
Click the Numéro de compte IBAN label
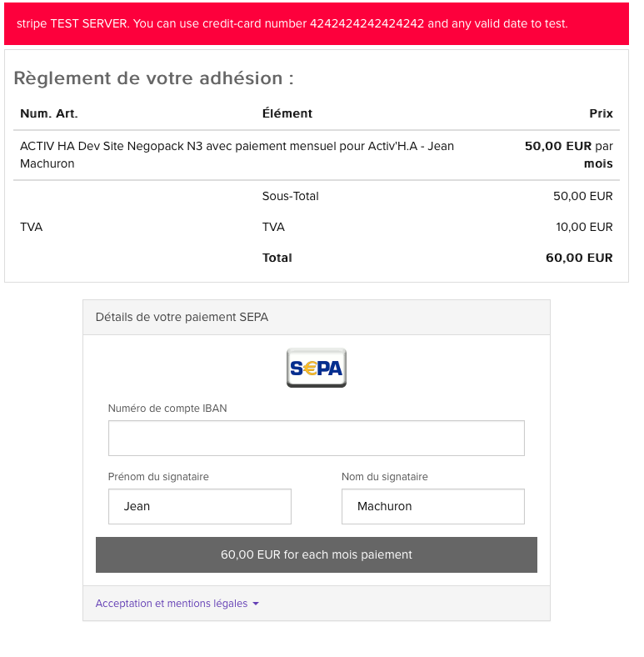point(167,408)
